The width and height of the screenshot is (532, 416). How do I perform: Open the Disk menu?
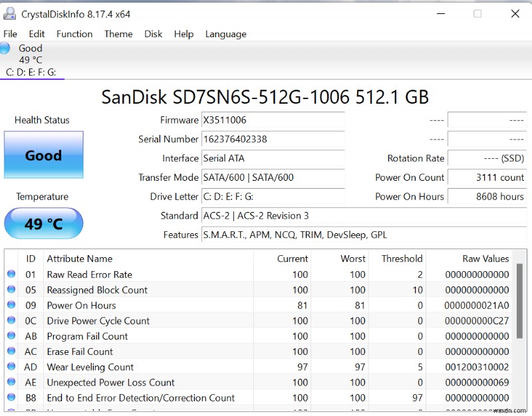point(153,34)
